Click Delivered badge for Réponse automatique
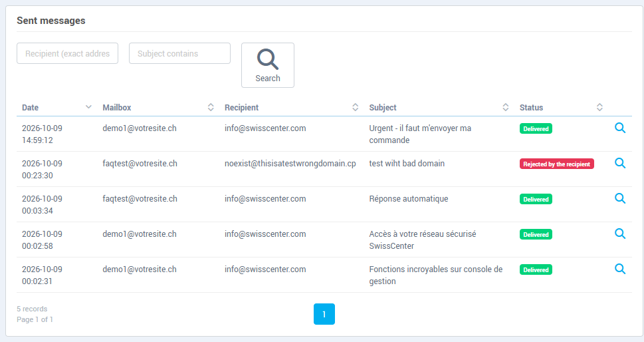This screenshot has width=644, height=342. 536,200
